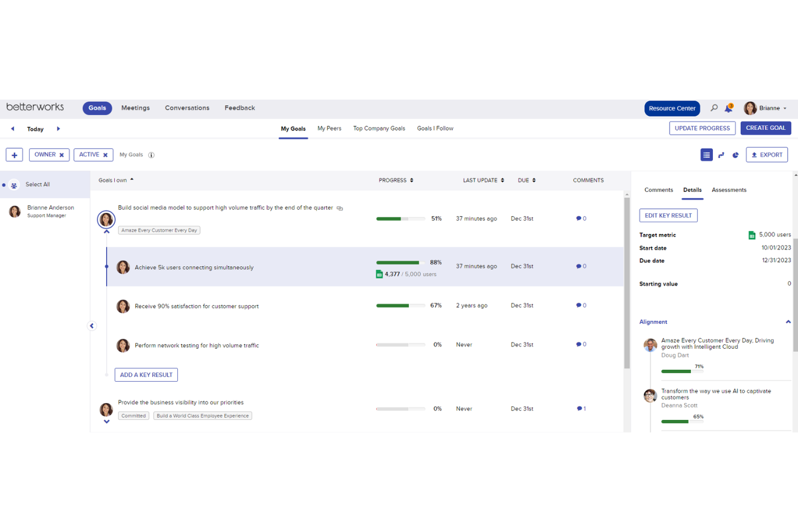Click the CREATE GOAL button
The width and height of the screenshot is (798, 532).
766,128
